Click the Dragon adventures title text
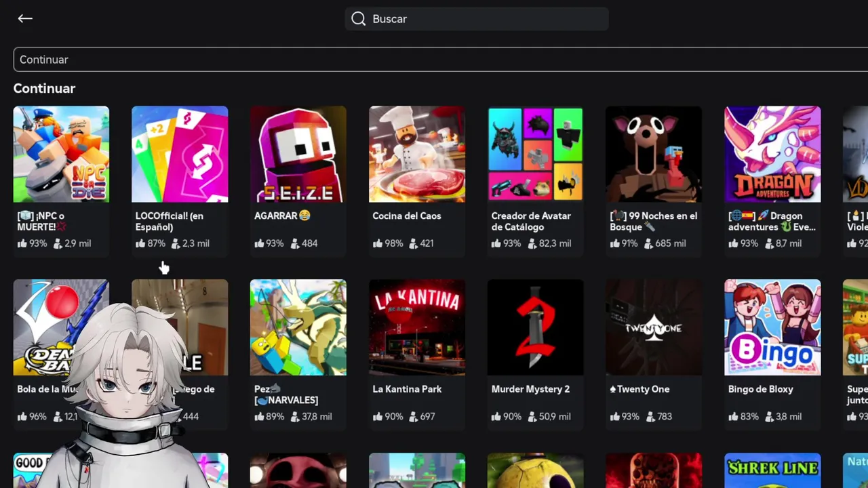The image size is (868, 488). [x=772, y=221]
